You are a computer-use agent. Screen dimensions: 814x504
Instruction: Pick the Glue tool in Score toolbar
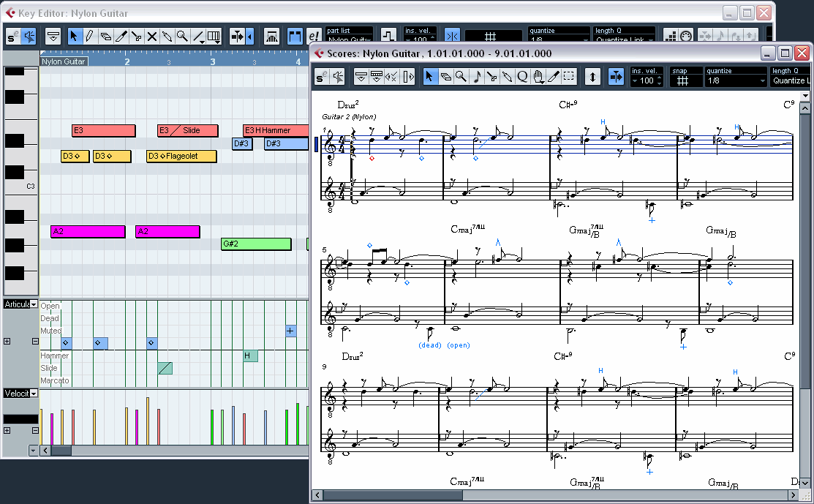click(x=507, y=76)
